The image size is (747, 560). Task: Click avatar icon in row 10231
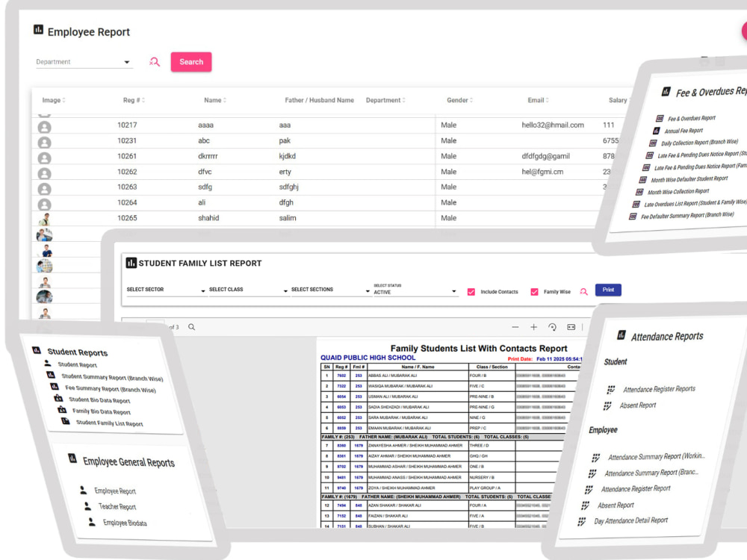coord(44,143)
